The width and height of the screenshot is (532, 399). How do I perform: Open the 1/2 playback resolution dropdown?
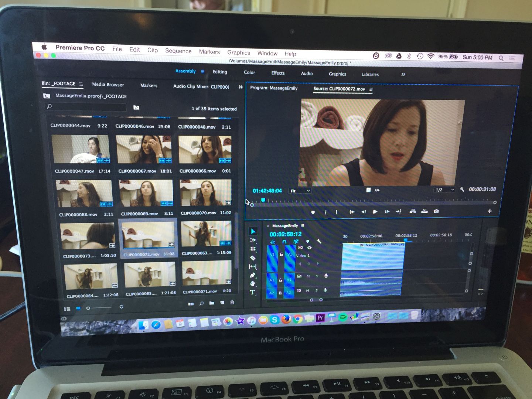[x=444, y=190]
